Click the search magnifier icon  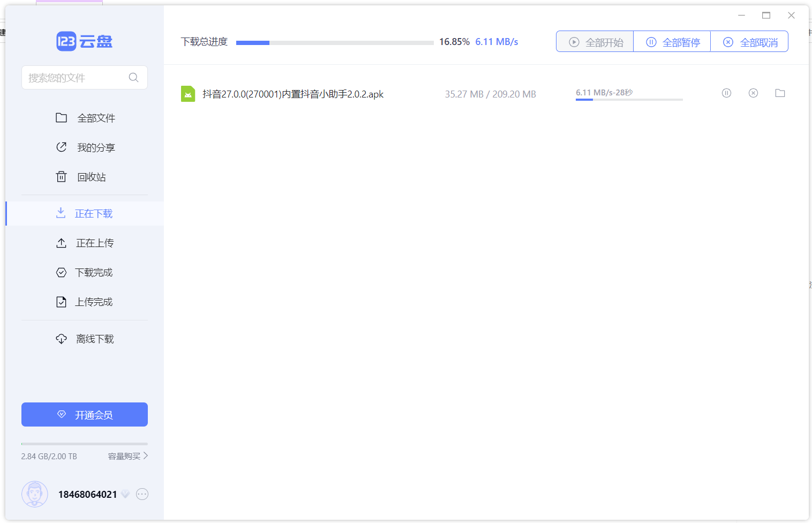pos(134,78)
